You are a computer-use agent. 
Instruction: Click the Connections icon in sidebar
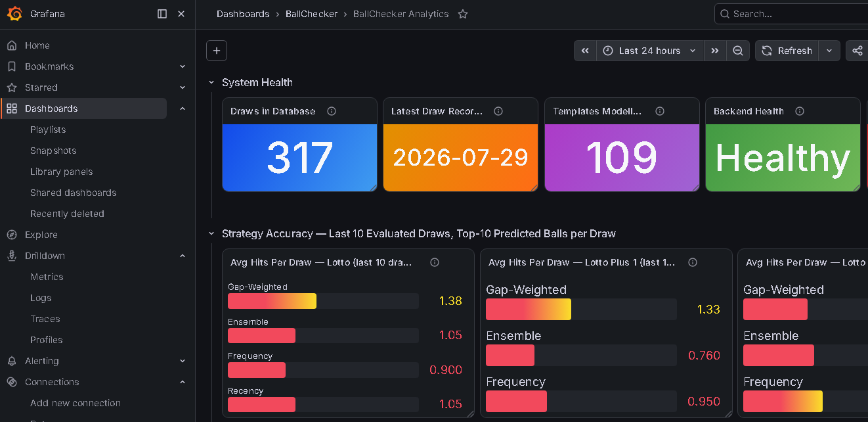[x=12, y=382]
